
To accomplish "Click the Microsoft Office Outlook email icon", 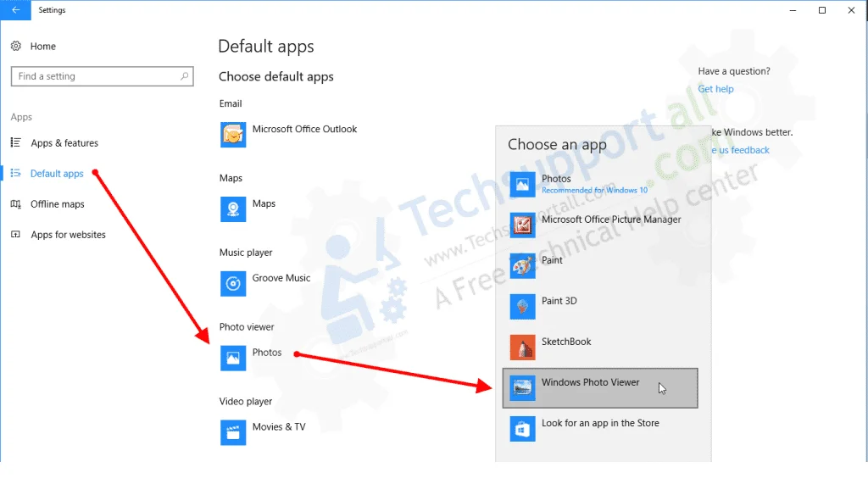I will [x=233, y=135].
